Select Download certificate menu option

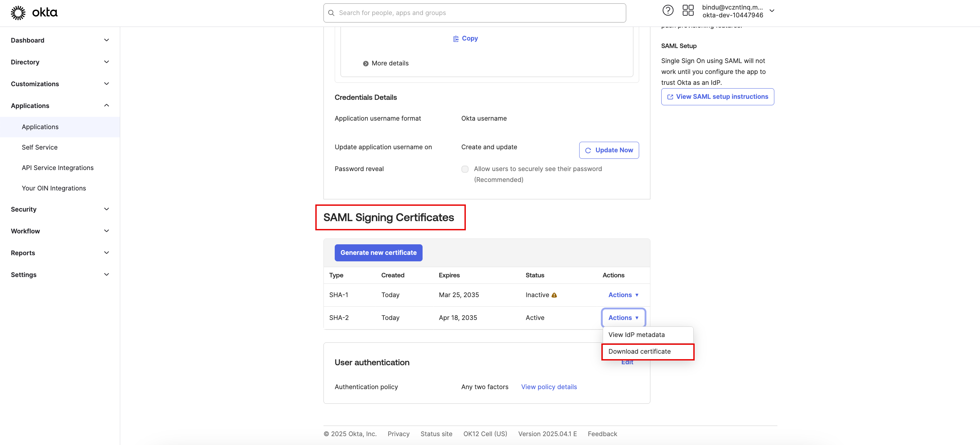[x=639, y=352]
